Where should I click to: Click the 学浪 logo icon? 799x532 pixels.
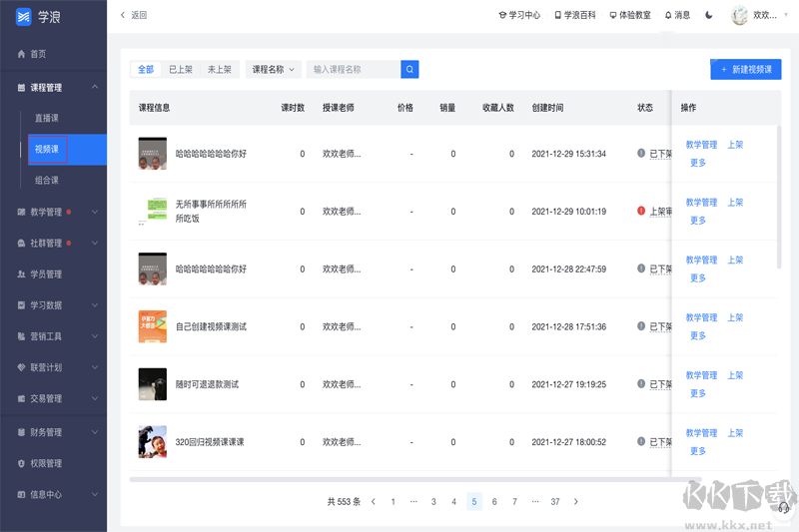click(22, 16)
